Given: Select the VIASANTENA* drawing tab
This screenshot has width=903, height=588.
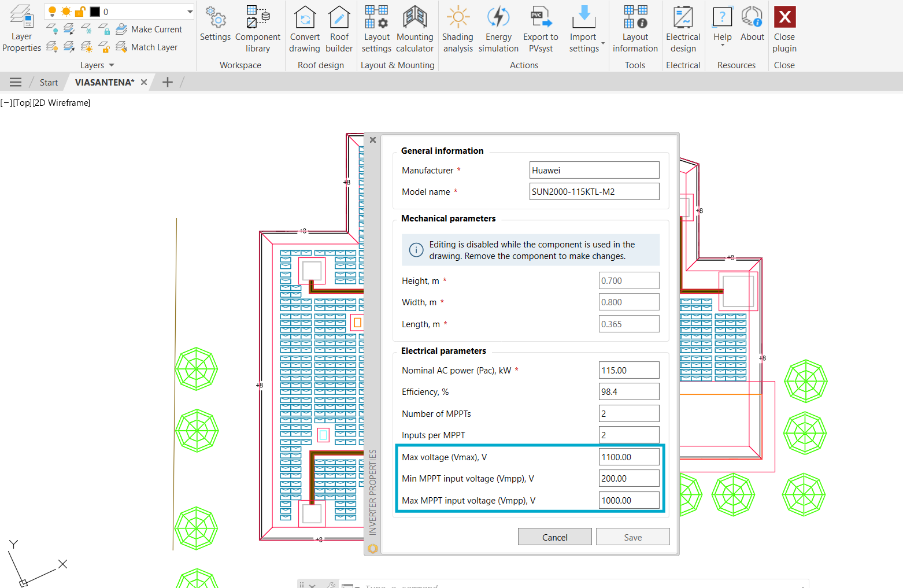Looking at the screenshot, I should pos(105,82).
